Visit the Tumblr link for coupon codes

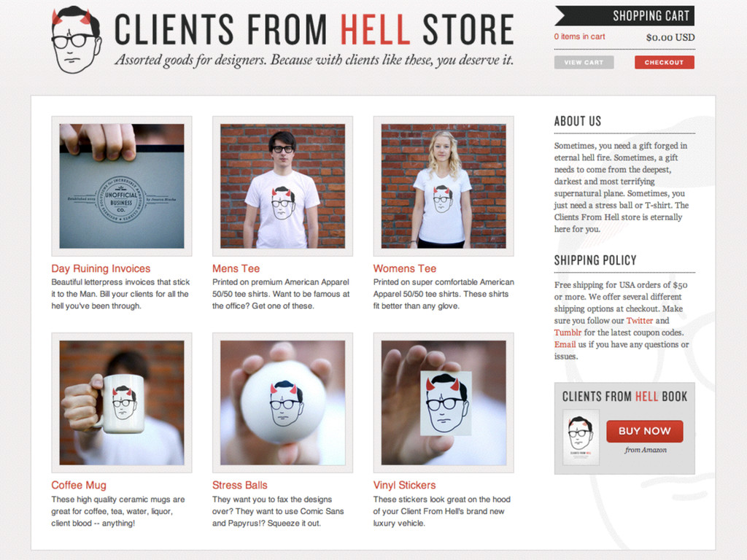click(568, 332)
